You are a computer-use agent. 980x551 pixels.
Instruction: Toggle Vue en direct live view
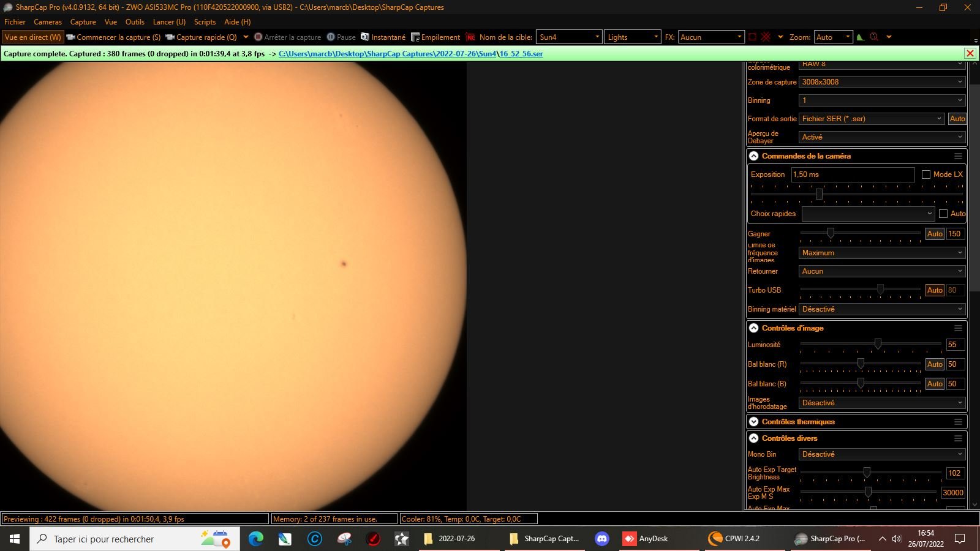[32, 37]
